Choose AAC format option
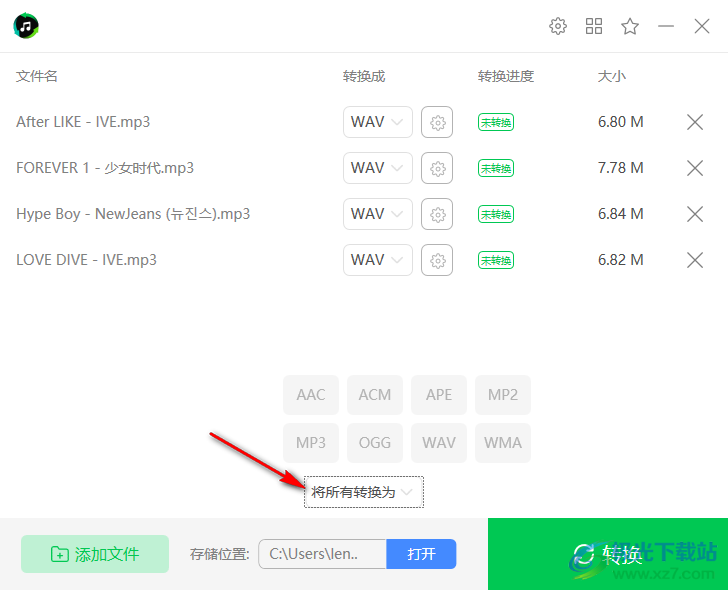The width and height of the screenshot is (728, 590). [x=311, y=395]
